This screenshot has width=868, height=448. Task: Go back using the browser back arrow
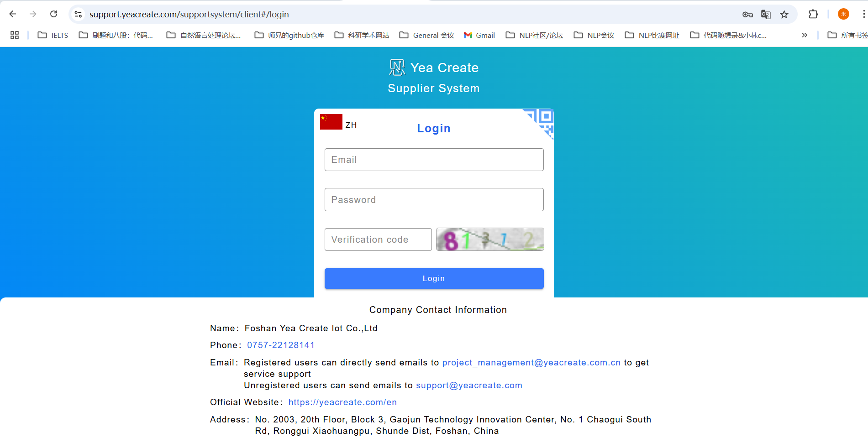(x=13, y=14)
